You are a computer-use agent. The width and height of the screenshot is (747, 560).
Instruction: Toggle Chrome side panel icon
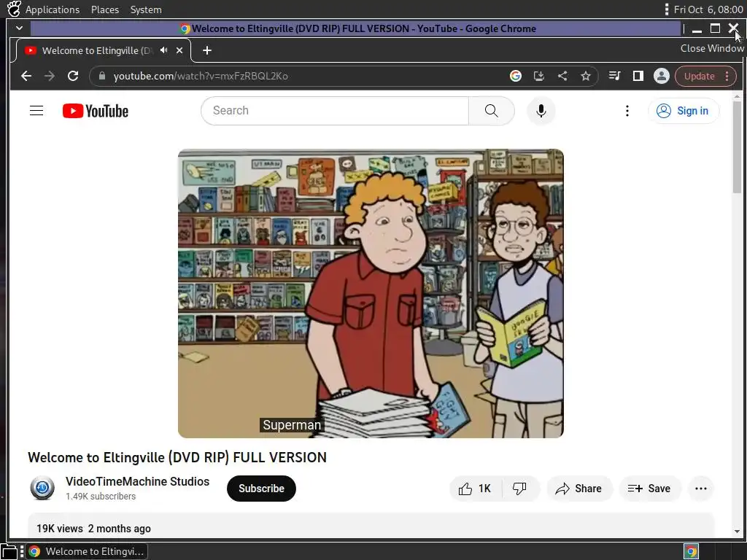pos(638,76)
